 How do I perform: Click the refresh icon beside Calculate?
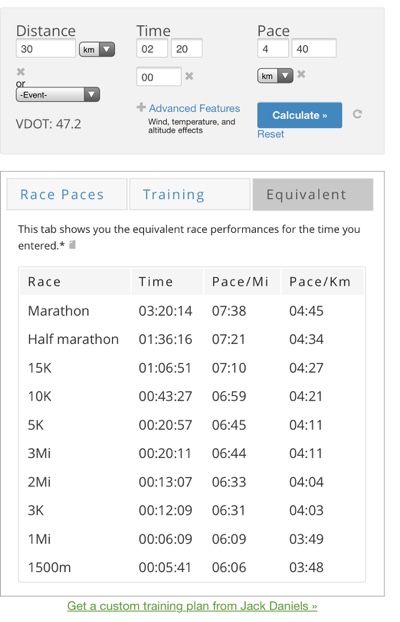pyautogui.click(x=357, y=114)
